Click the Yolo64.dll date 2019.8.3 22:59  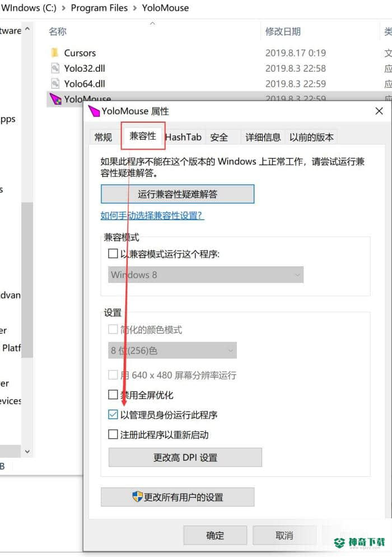296,84
